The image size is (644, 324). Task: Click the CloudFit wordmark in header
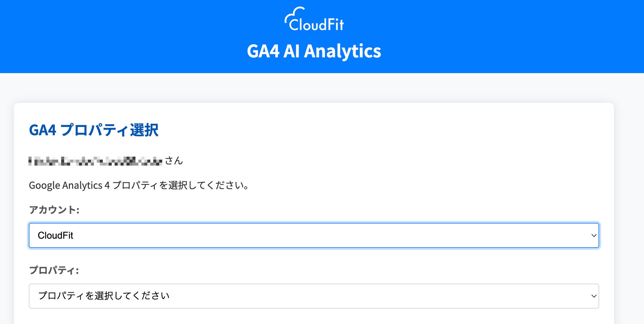click(x=316, y=24)
